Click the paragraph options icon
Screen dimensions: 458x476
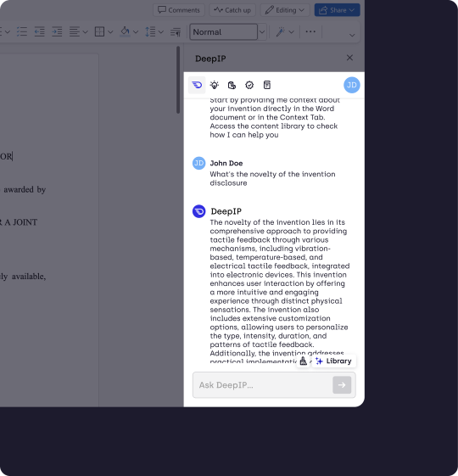pyautogui.click(x=176, y=32)
